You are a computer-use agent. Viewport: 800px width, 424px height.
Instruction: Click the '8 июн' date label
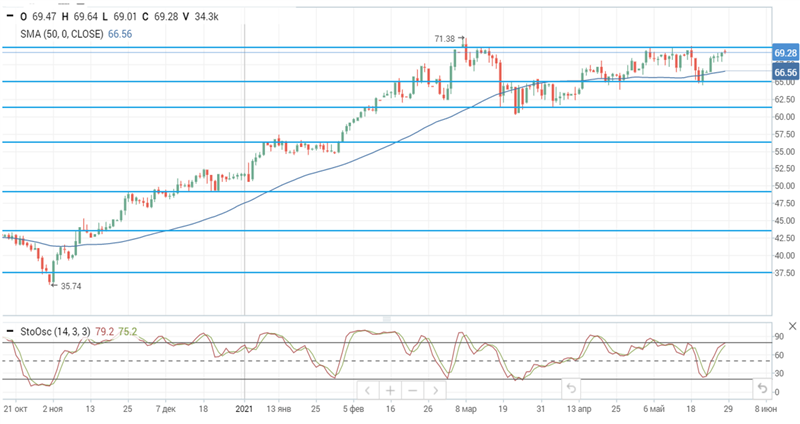766,409
